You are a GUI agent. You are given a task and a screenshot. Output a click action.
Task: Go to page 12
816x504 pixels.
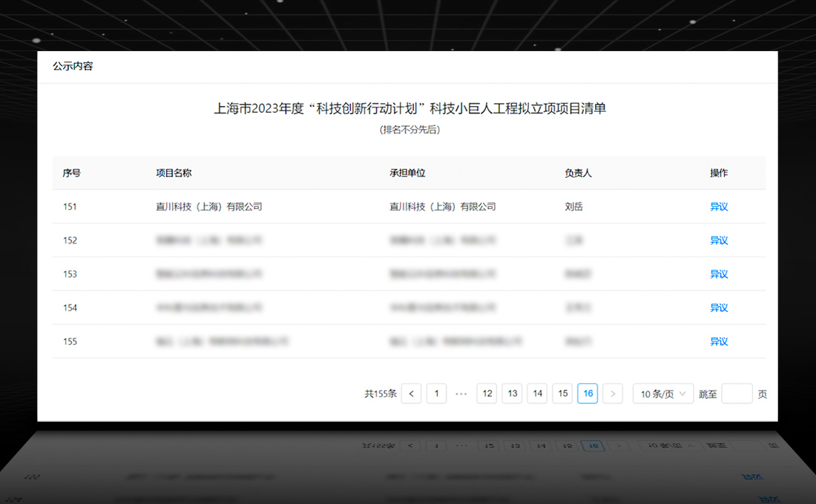pos(487,394)
